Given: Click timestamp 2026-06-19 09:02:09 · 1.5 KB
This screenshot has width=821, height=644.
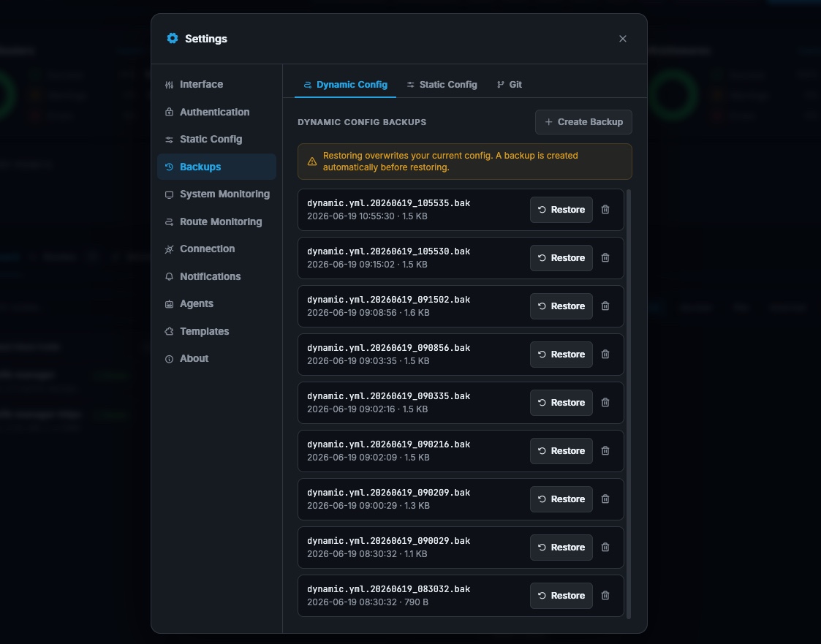Looking at the screenshot, I should point(368,457).
